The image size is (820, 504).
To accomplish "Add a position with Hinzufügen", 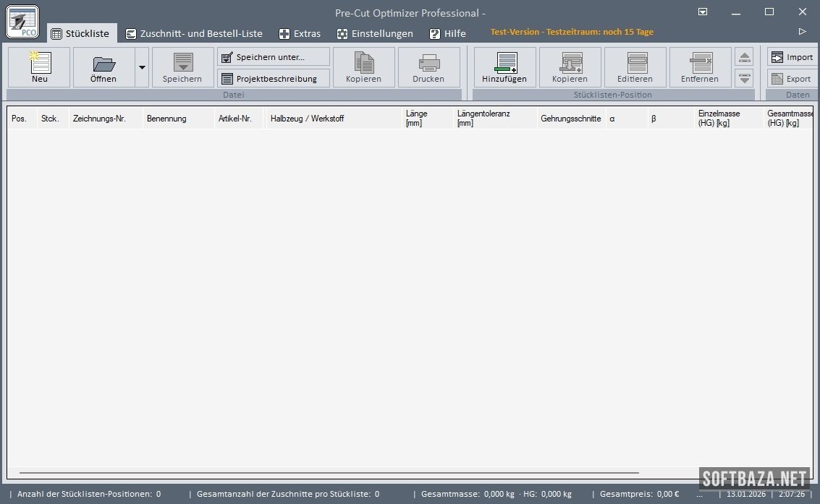I will [504, 67].
